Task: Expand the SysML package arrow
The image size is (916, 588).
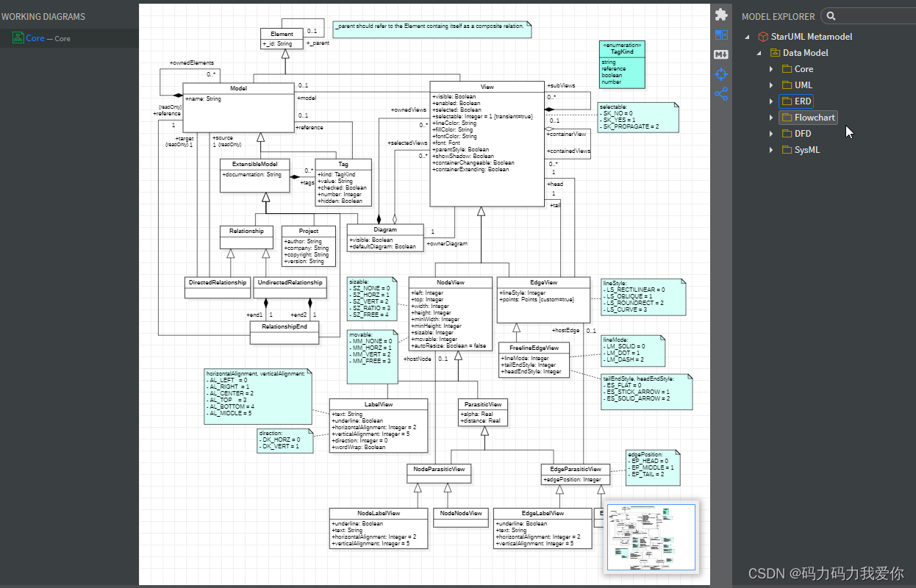Action: (x=771, y=150)
